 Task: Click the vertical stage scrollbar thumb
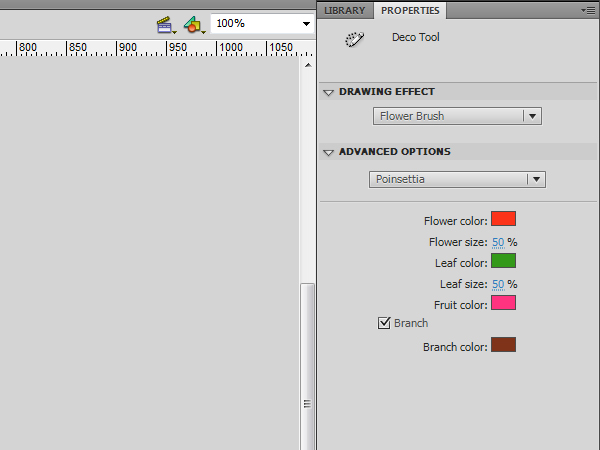308,367
